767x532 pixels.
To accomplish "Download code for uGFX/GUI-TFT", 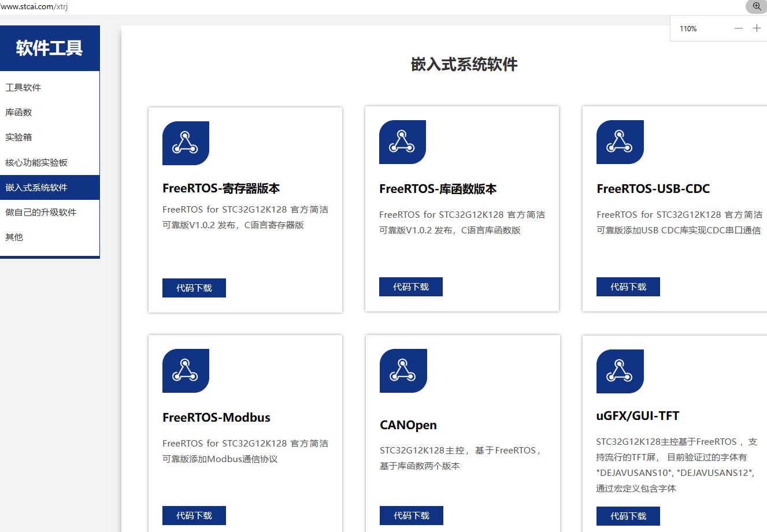I will (628, 516).
